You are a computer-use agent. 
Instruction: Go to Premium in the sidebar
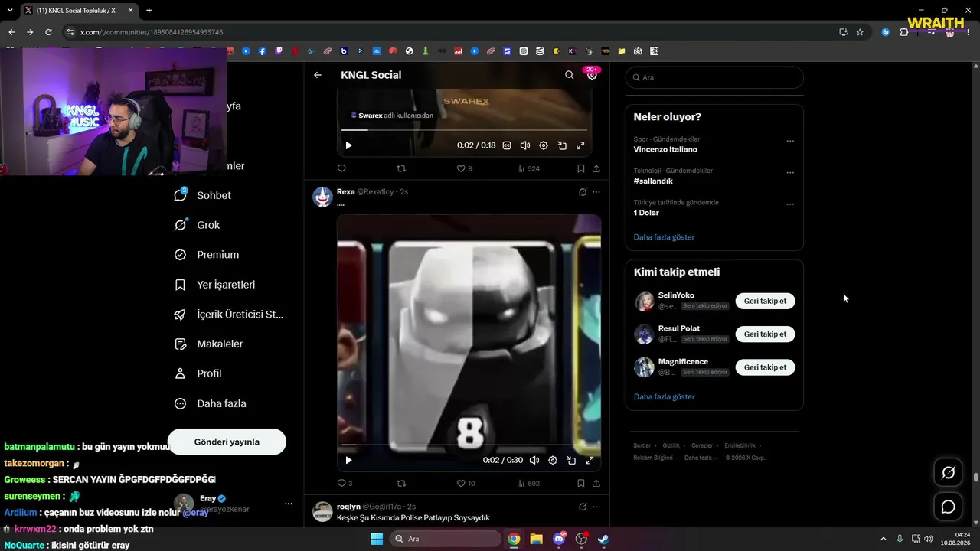(207, 255)
